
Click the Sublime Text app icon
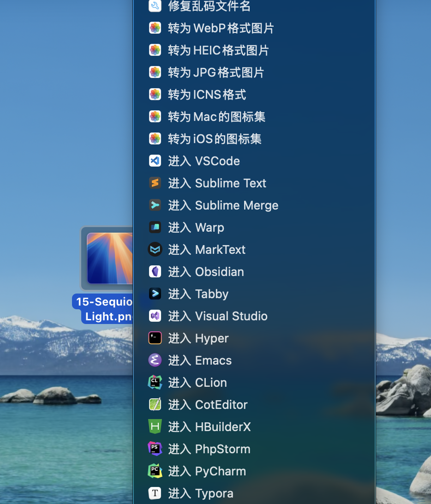(155, 183)
